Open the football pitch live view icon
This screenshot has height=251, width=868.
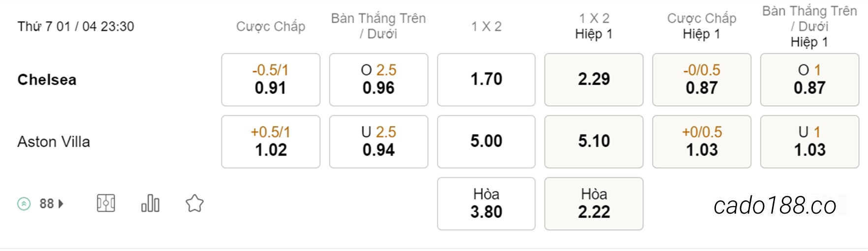tap(106, 203)
